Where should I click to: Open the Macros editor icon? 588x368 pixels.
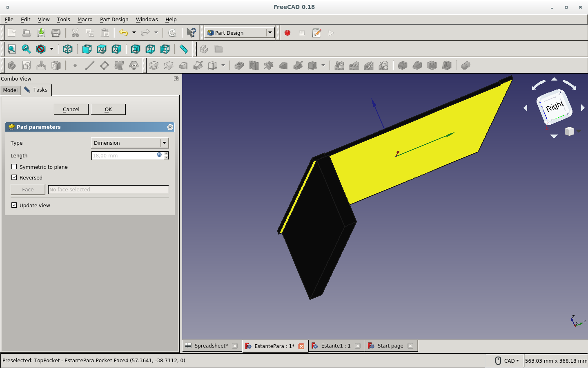[317, 33]
